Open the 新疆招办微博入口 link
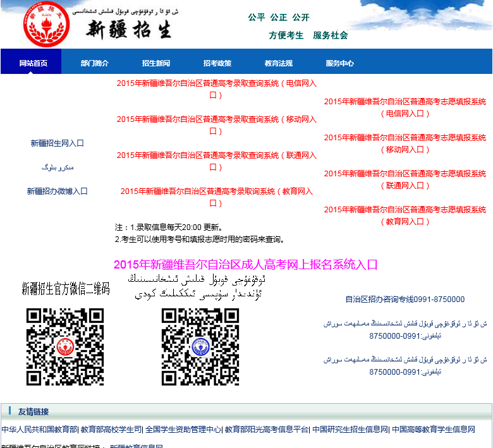493x448 pixels. pyautogui.click(x=58, y=191)
